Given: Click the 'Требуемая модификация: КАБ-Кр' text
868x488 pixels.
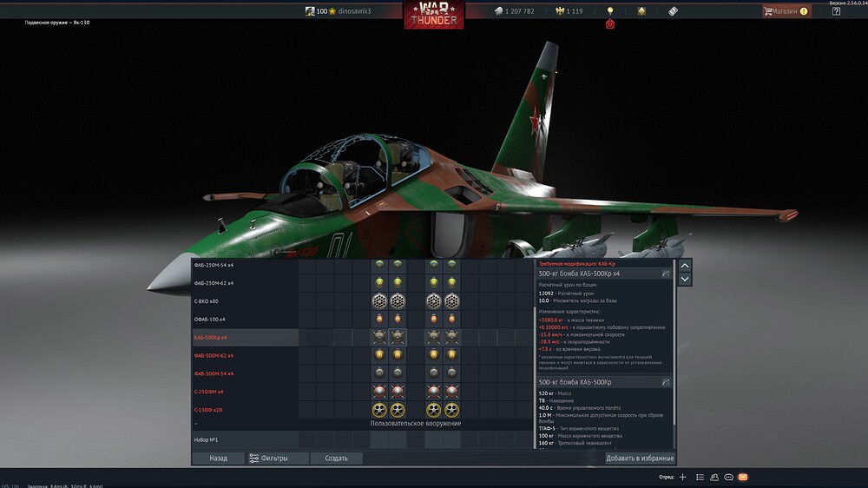Looking at the screenshot, I should coord(576,264).
